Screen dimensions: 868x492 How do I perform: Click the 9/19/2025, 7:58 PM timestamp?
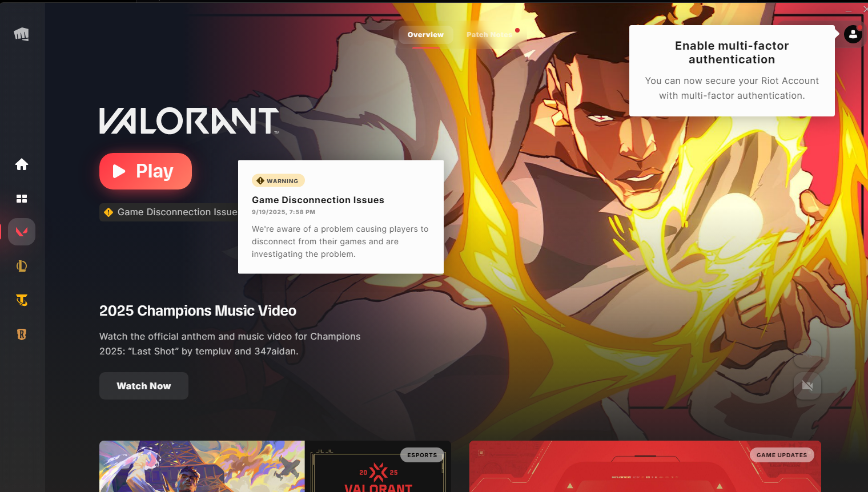pyautogui.click(x=283, y=212)
